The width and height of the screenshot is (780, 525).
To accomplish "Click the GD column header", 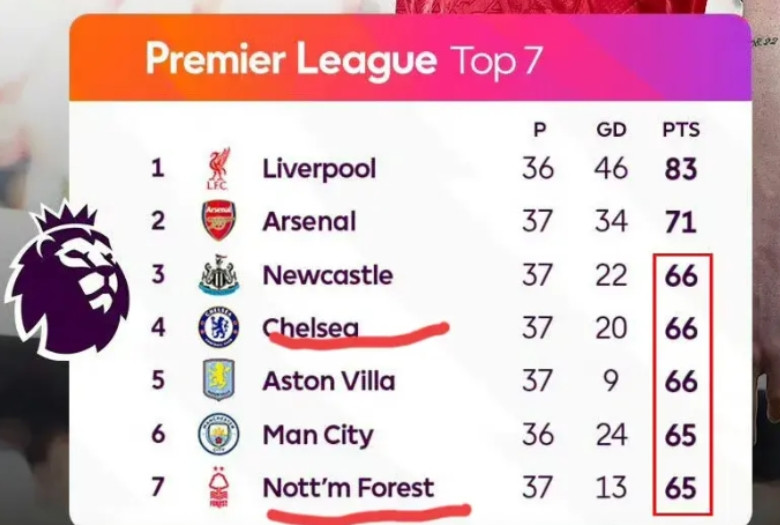I will [x=611, y=130].
